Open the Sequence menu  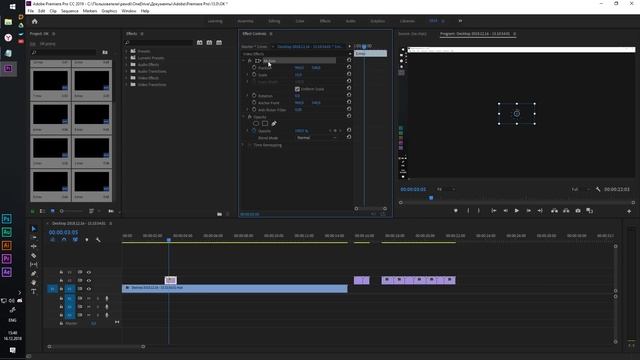click(x=70, y=11)
